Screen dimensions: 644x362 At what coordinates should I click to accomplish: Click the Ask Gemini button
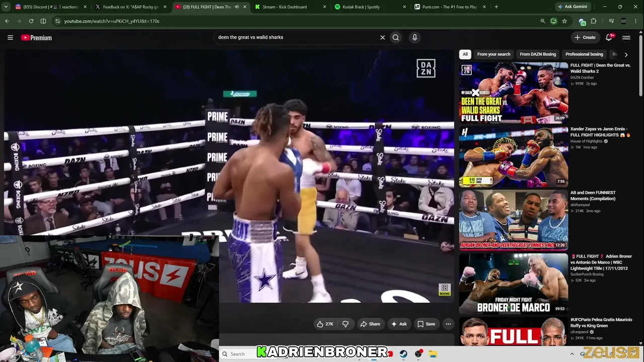tap(573, 7)
